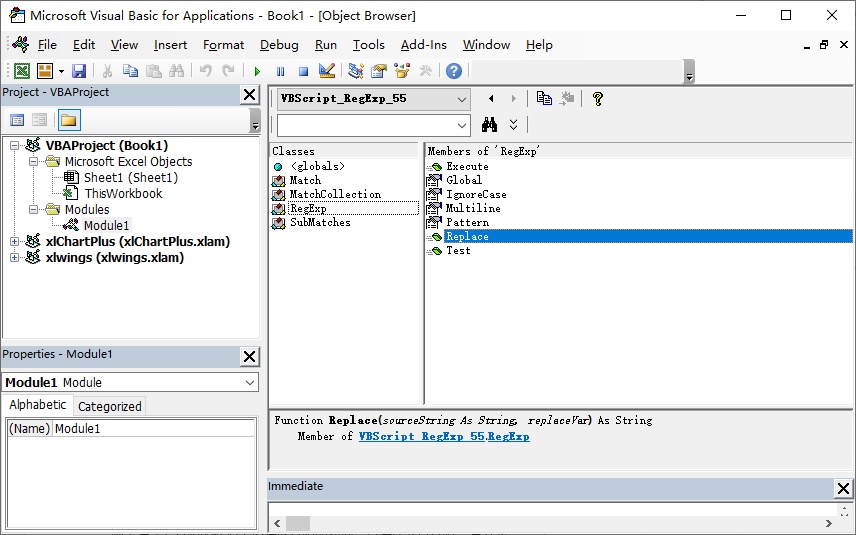Click the Cut scissors icon

pyautogui.click(x=108, y=71)
